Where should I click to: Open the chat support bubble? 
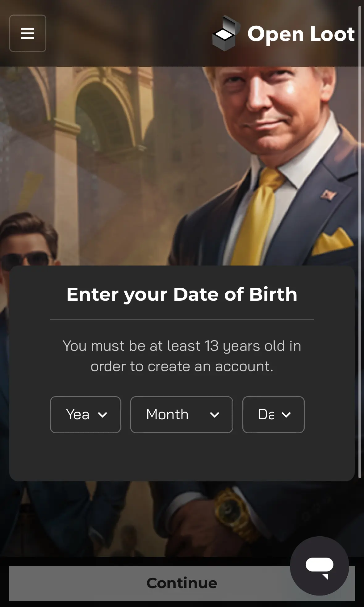coord(319,566)
